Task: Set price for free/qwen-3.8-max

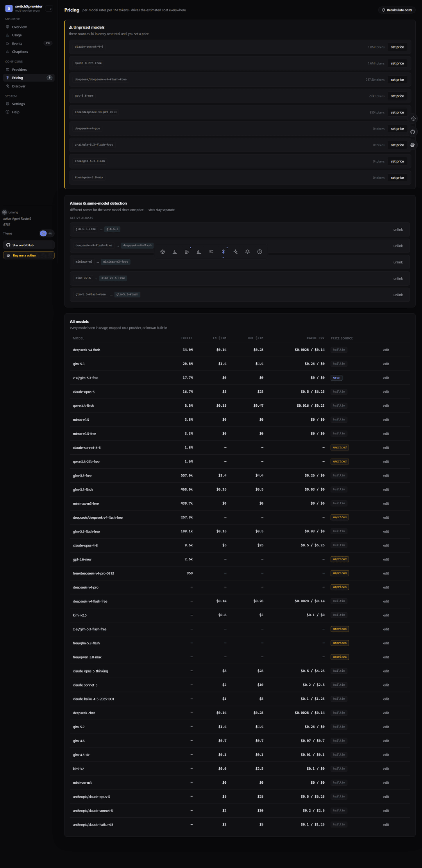Action: coord(397,178)
